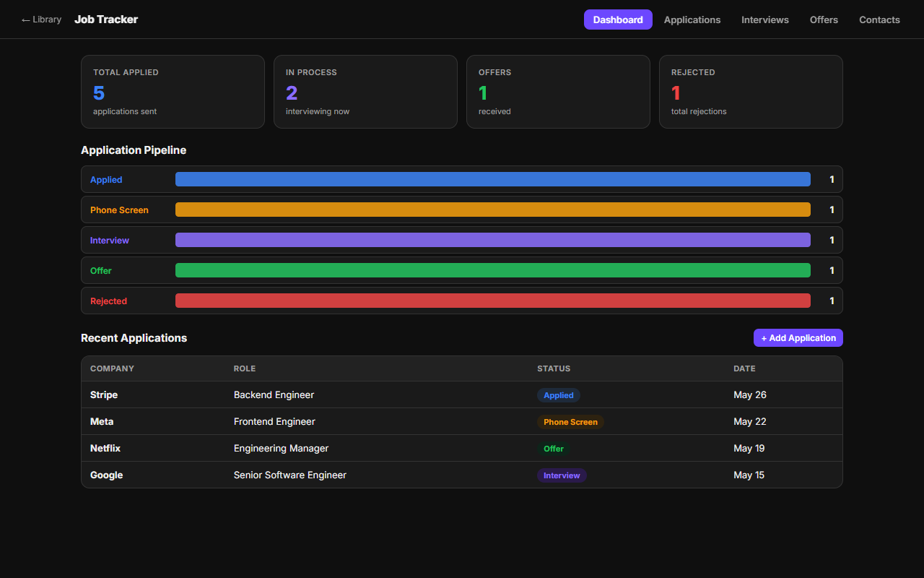Click the Add Application button
The image size is (924, 578).
click(x=798, y=338)
